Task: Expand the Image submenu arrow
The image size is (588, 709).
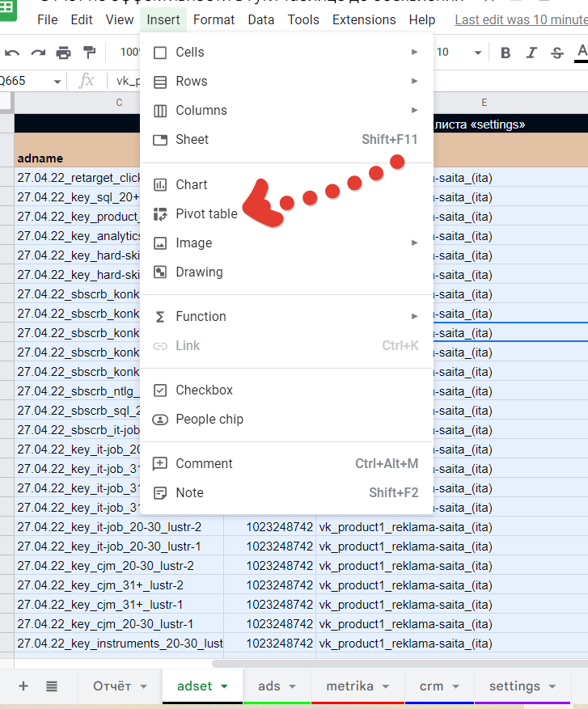Action: (414, 243)
